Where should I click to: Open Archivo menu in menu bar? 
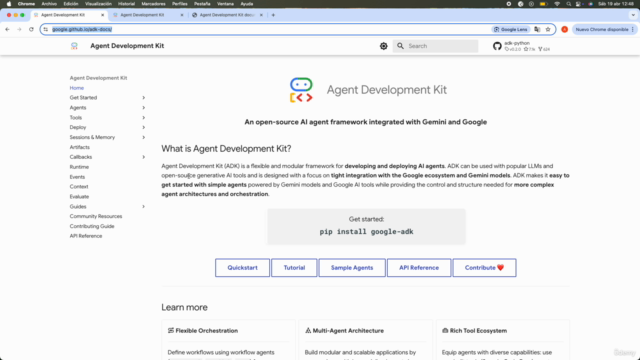coord(49,4)
